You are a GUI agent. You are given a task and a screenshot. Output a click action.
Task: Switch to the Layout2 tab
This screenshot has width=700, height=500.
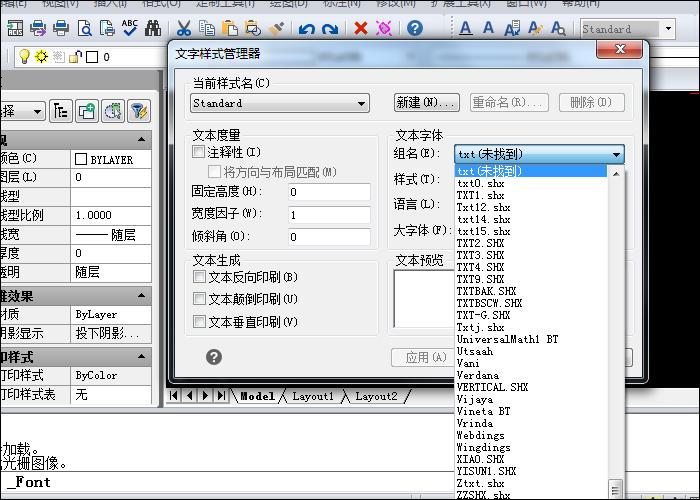click(376, 396)
